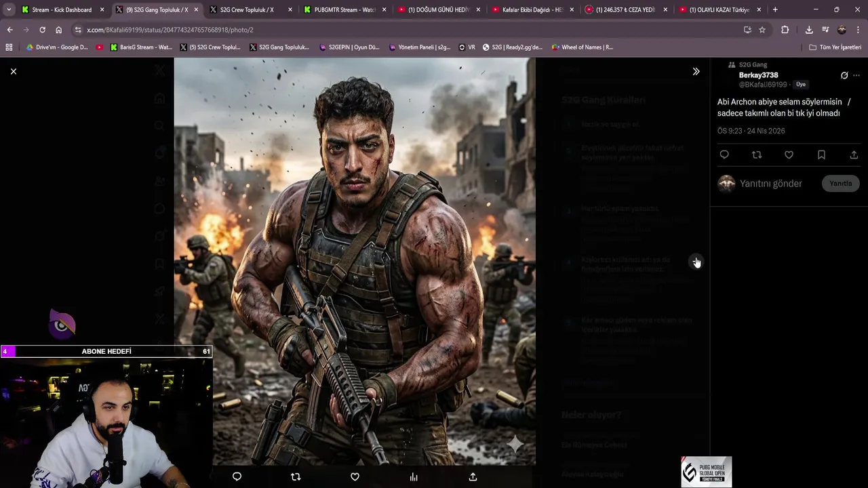Open Yönetim Paneli bookmark

point(420,47)
